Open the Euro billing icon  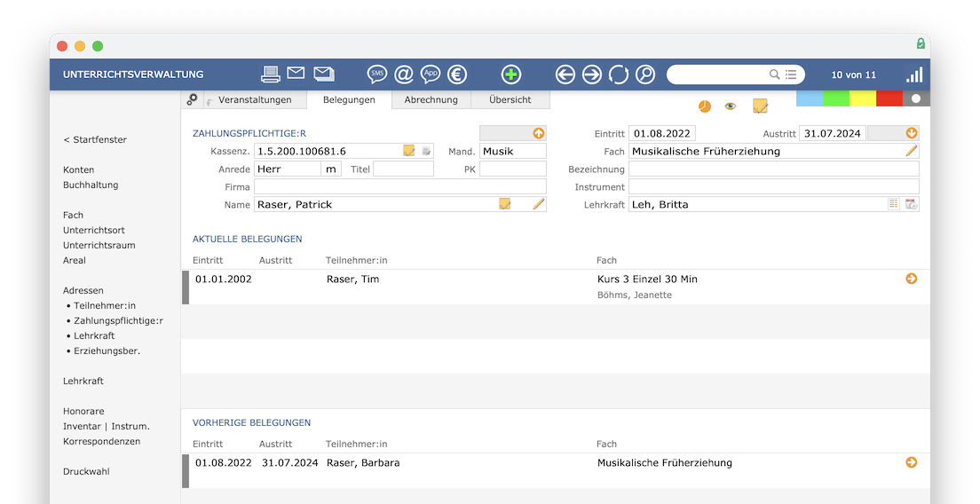[x=457, y=75]
